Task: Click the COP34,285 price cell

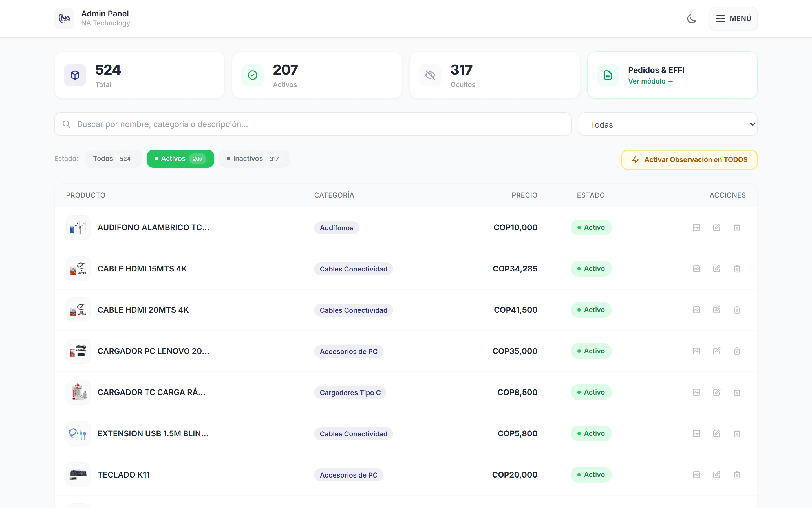Action: coord(515,269)
